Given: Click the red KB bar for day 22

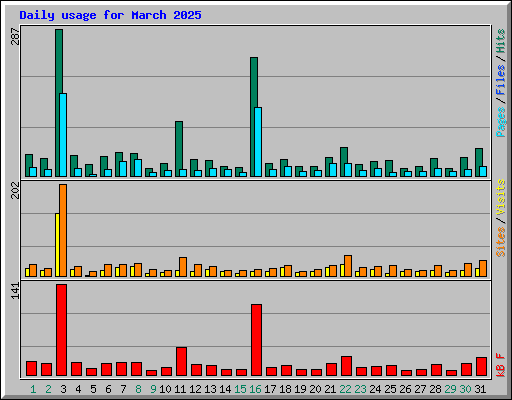Looking at the screenshot, I should 346,366.
